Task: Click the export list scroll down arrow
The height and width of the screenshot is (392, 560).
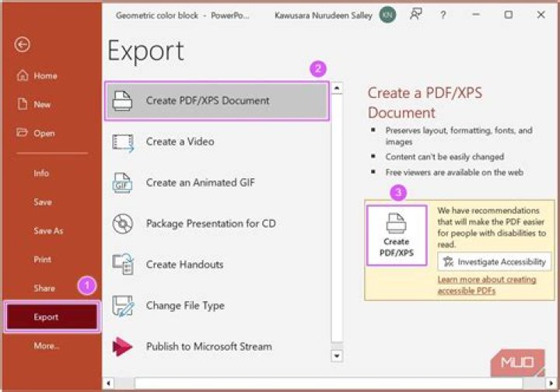Action: tap(337, 356)
